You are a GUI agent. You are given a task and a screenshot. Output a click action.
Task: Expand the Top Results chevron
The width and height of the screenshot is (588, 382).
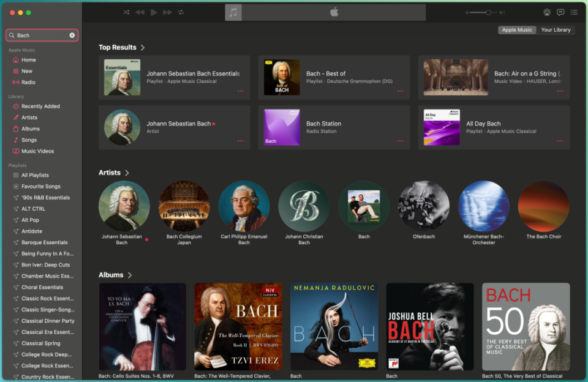(143, 48)
